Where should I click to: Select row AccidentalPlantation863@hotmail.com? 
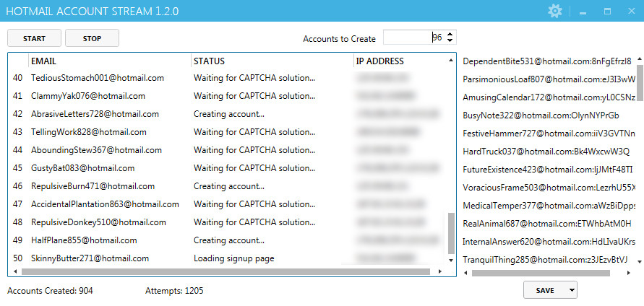coord(228,204)
